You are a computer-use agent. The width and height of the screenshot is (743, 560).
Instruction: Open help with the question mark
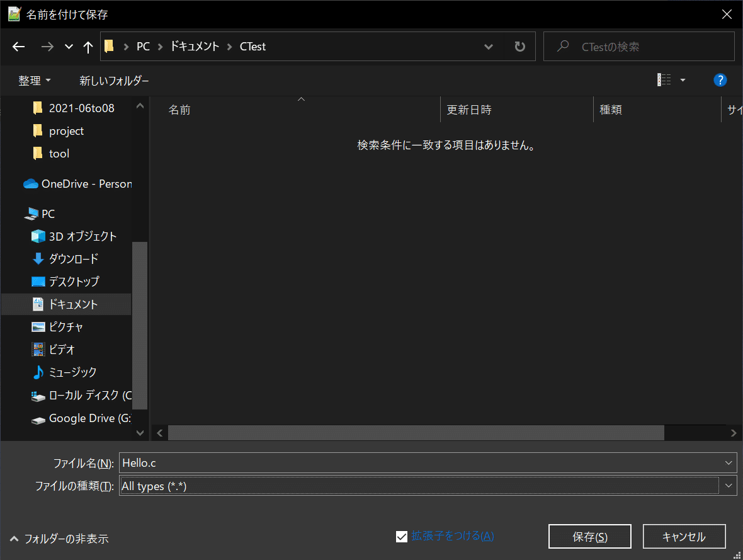(x=720, y=80)
